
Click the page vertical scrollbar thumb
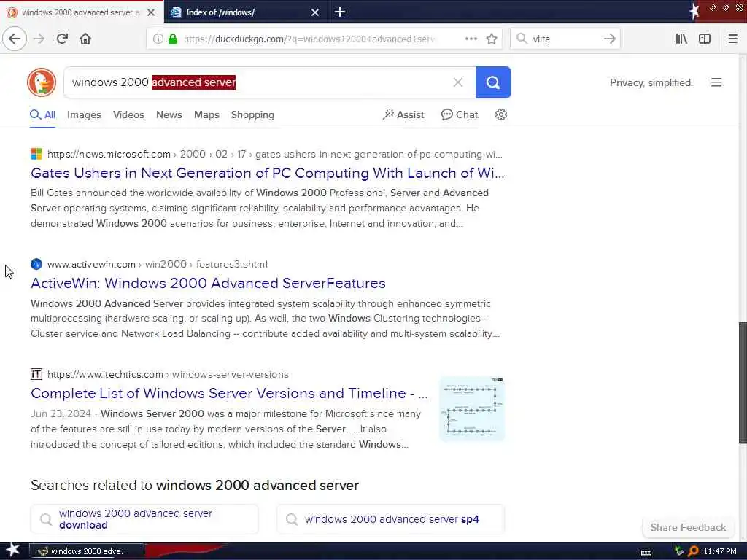click(x=742, y=383)
